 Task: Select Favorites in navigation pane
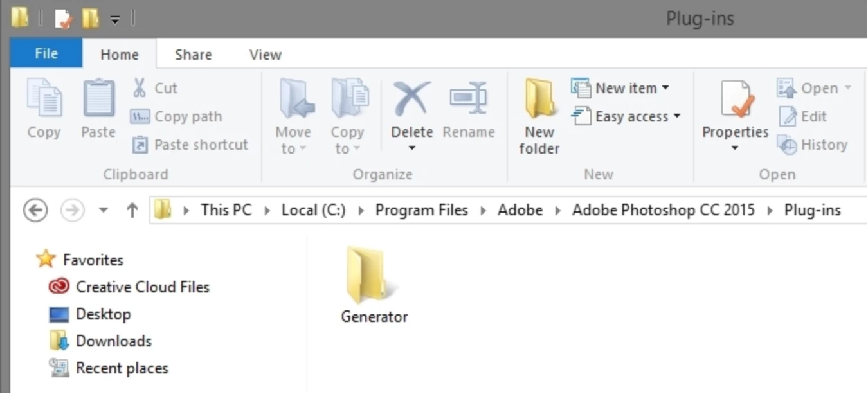pyautogui.click(x=80, y=260)
